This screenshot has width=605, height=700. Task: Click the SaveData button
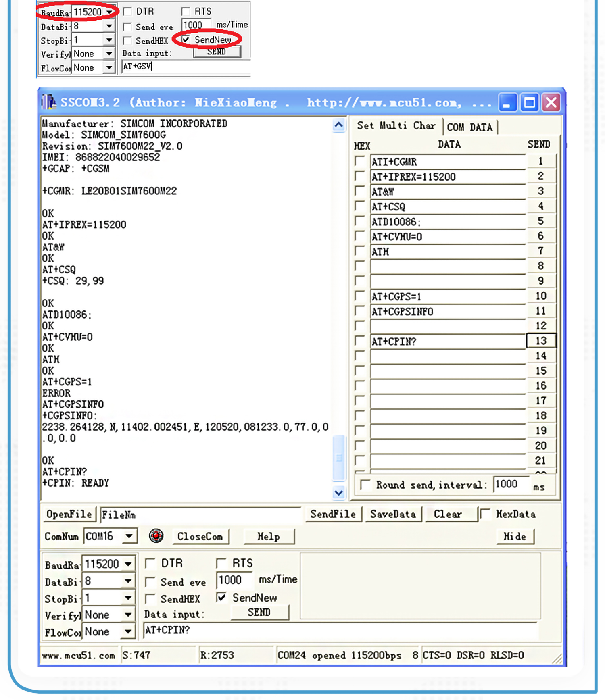393,514
